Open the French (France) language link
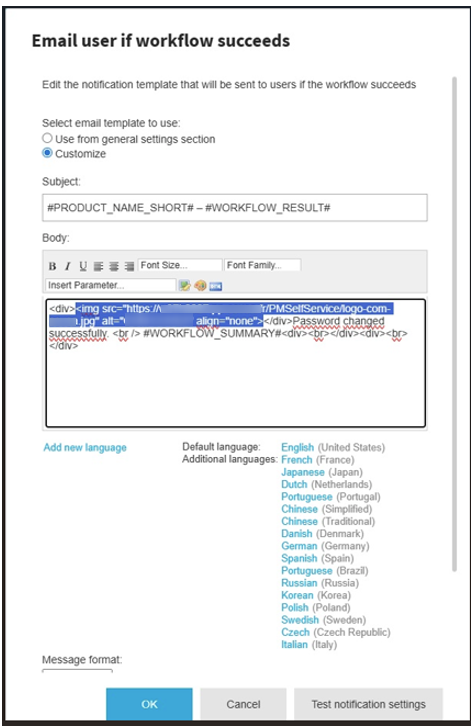 tap(296, 460)
